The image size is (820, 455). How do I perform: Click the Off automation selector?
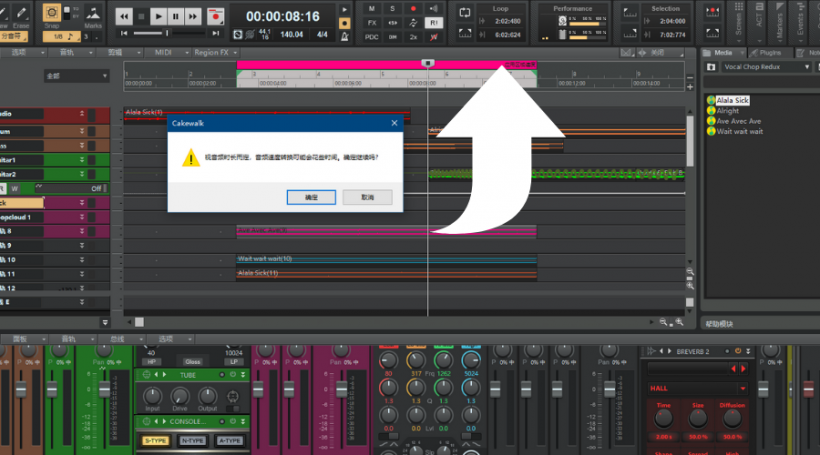[71, 188]
